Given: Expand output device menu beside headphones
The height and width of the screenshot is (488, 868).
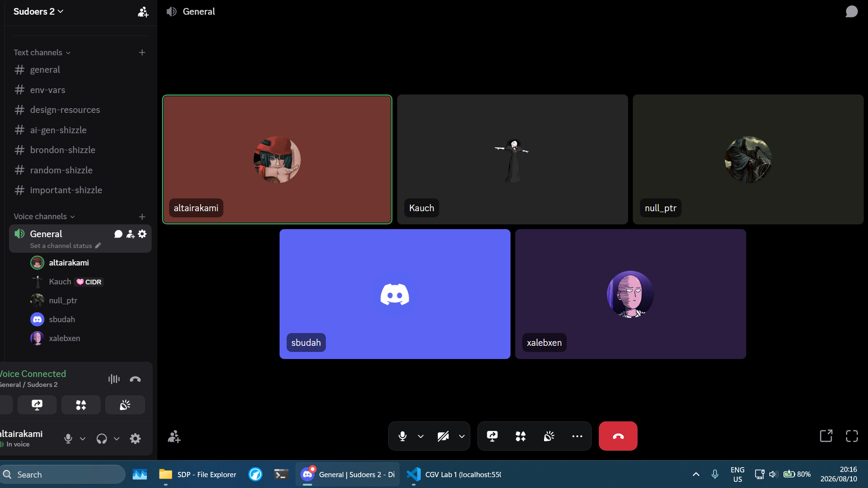Looking at the screenshot, I should pyautogui.click(x=117, y=438).
